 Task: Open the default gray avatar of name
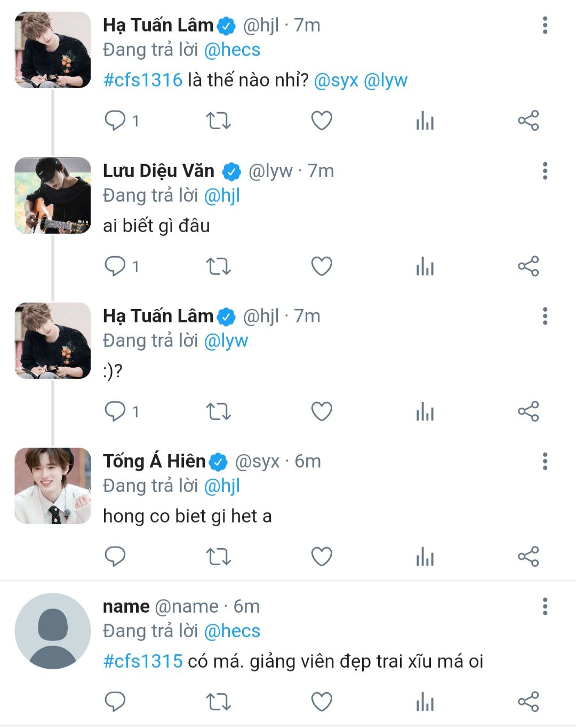point(53,631)
